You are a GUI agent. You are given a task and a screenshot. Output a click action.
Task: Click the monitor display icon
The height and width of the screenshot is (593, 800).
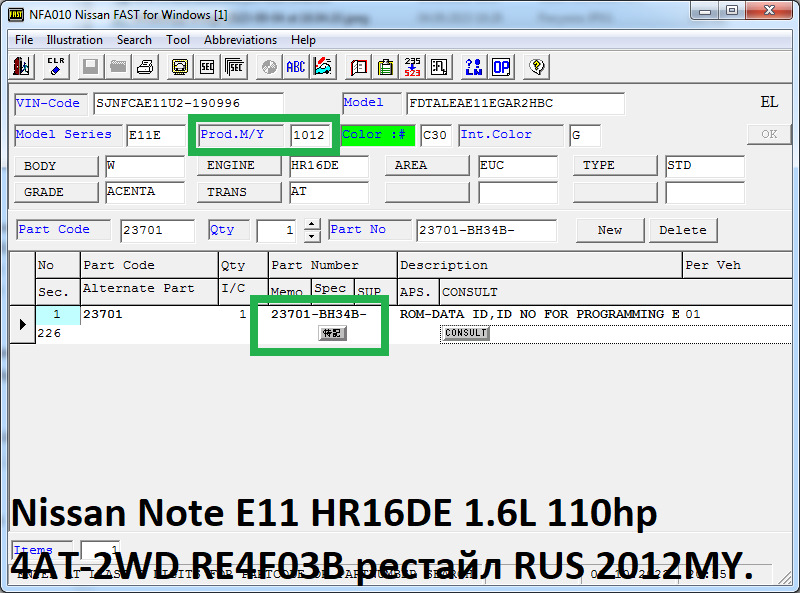pos(180,67)
